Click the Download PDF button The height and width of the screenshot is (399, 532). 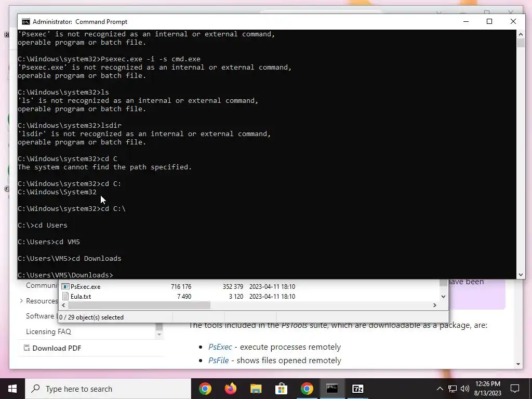tap(52, 348)
